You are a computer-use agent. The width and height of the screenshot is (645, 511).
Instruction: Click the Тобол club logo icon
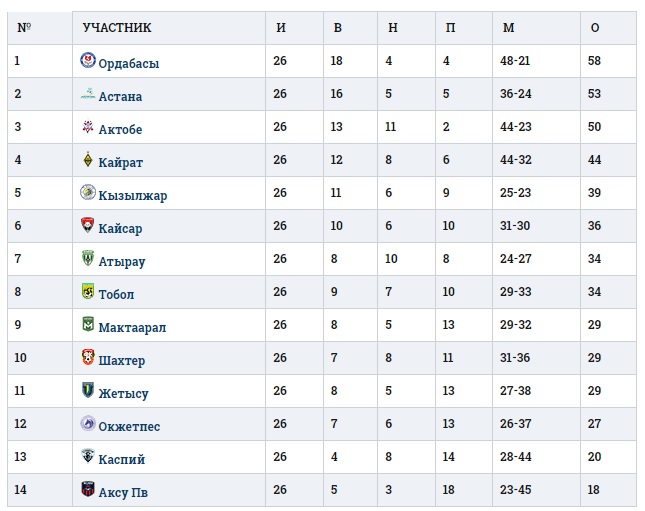[x=88, y=292]
